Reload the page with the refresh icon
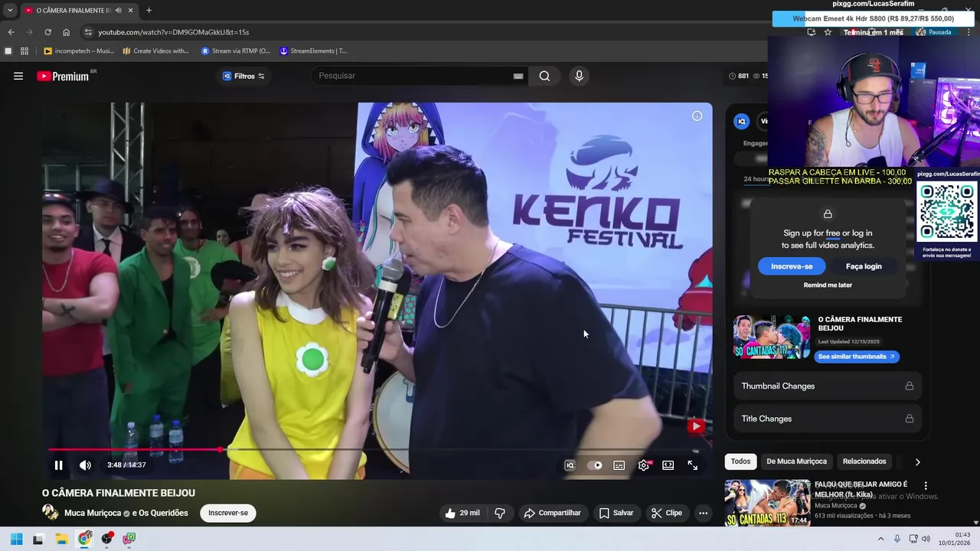Image resolution: width=980 pixels, height=551 pixels. pos(47,32)
